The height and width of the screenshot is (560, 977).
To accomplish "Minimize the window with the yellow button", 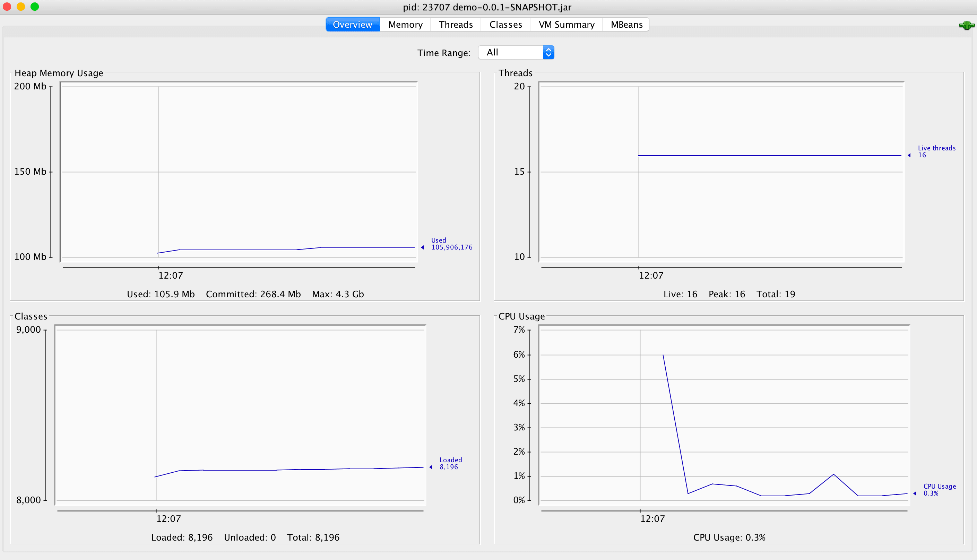I will [21, 7].
